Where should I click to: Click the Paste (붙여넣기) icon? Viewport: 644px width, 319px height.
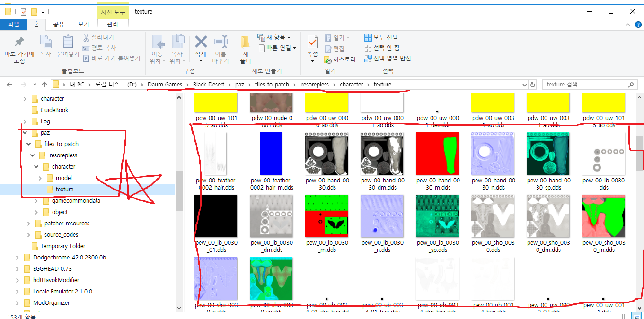(x=68, y=43)
